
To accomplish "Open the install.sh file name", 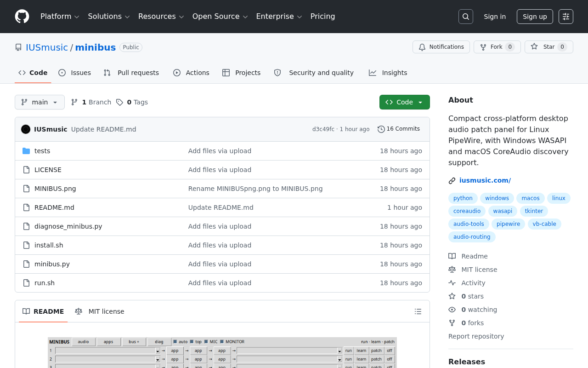I will 49,245.
